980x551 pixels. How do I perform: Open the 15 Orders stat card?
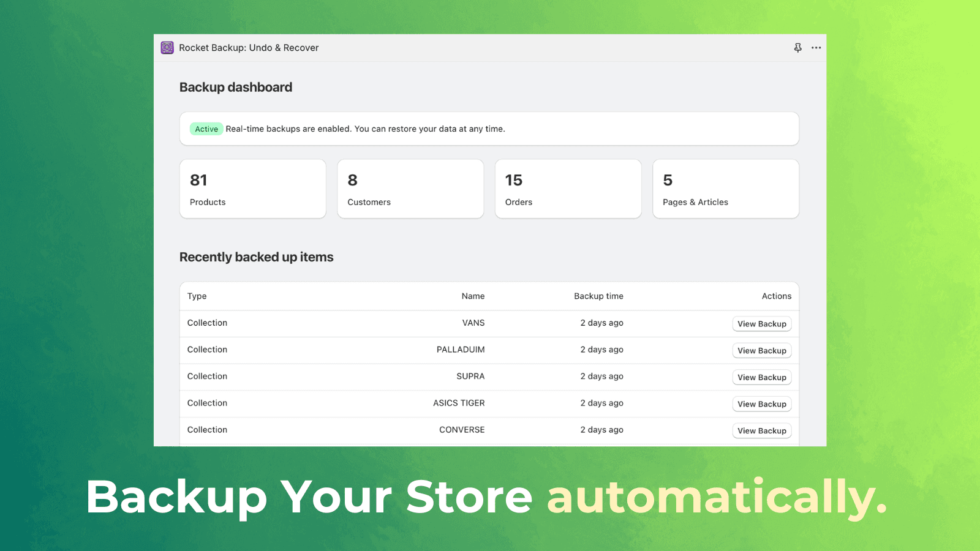click(x=568, y=189)
